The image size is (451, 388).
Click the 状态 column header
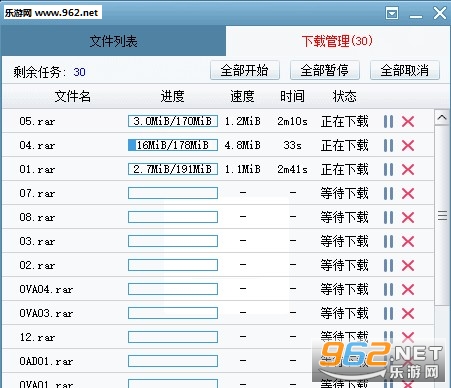pyautogui.click(x=345, y=96)
